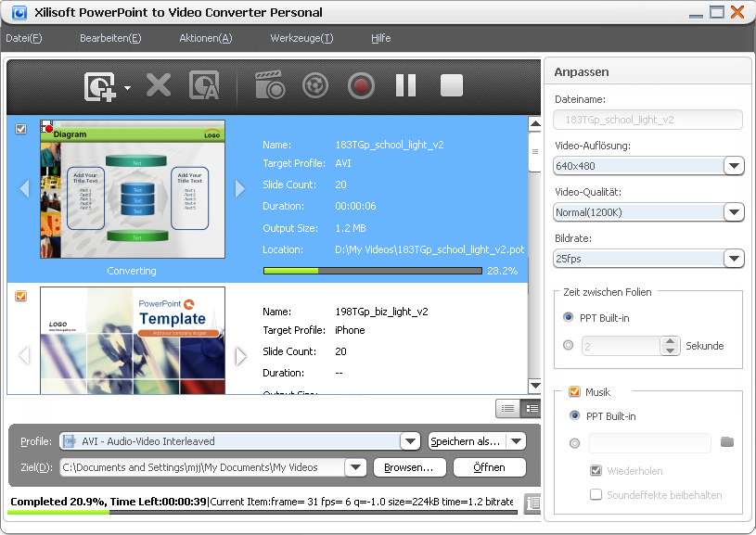The width and height of the screenshot is (756, 535).
Task: Click the Sekunde value field
Action: click(621, 346)
